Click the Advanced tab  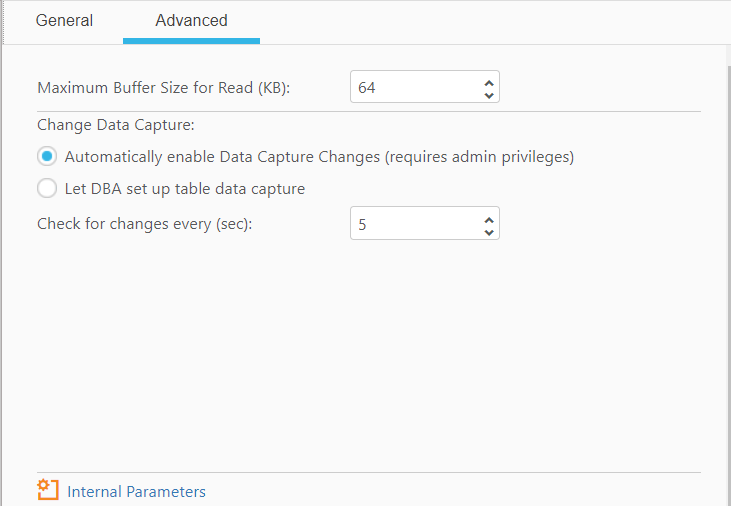(191, 21)
